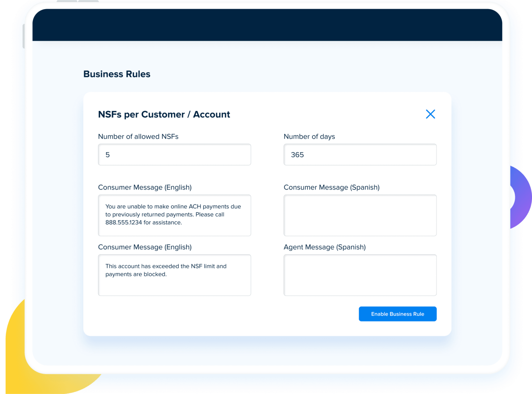The height and width of the screenshot is (394, 532).
Task: Click the first Consumer Message (English) textarea
Action: click(174, 215)
